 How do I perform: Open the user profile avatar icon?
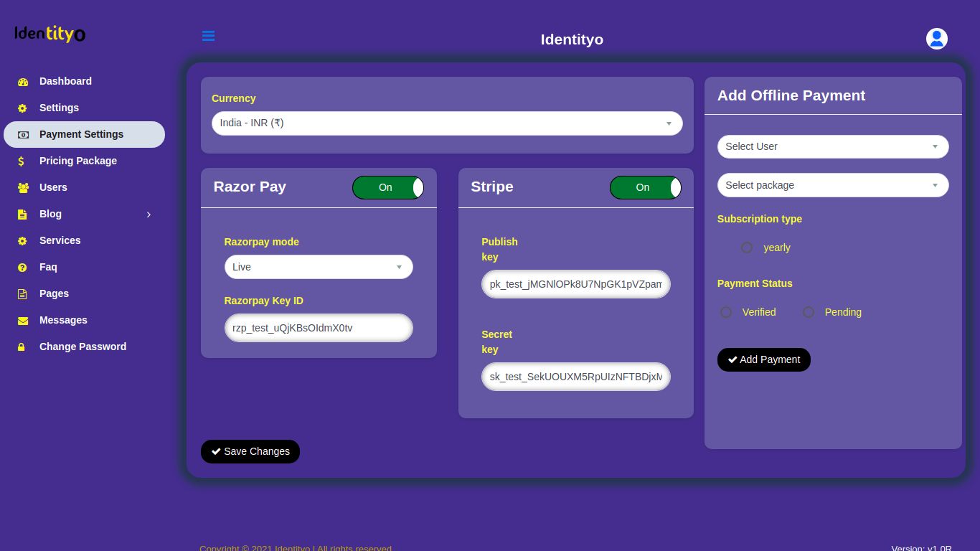(x=937, y=39)
